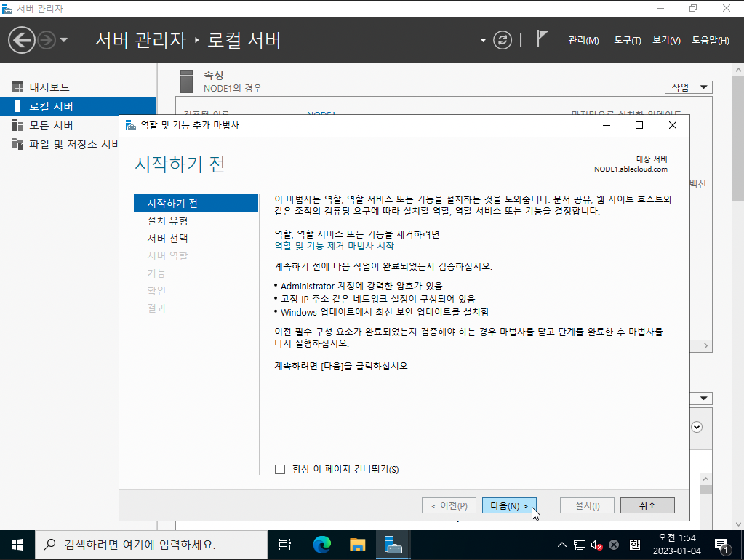
Task: Check 항상 이 페이지 건너뛰기 checkbox
Action: (x=280, y=469)
